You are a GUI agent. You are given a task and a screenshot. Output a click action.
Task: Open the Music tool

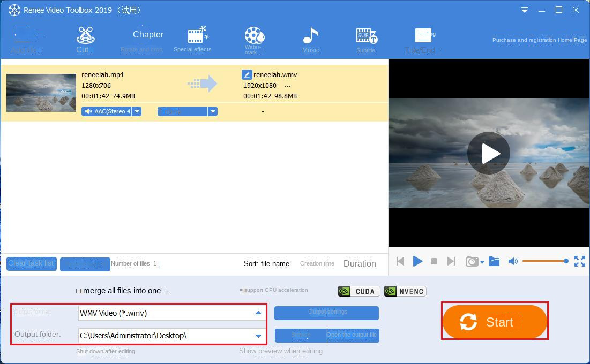click(311, 40)
